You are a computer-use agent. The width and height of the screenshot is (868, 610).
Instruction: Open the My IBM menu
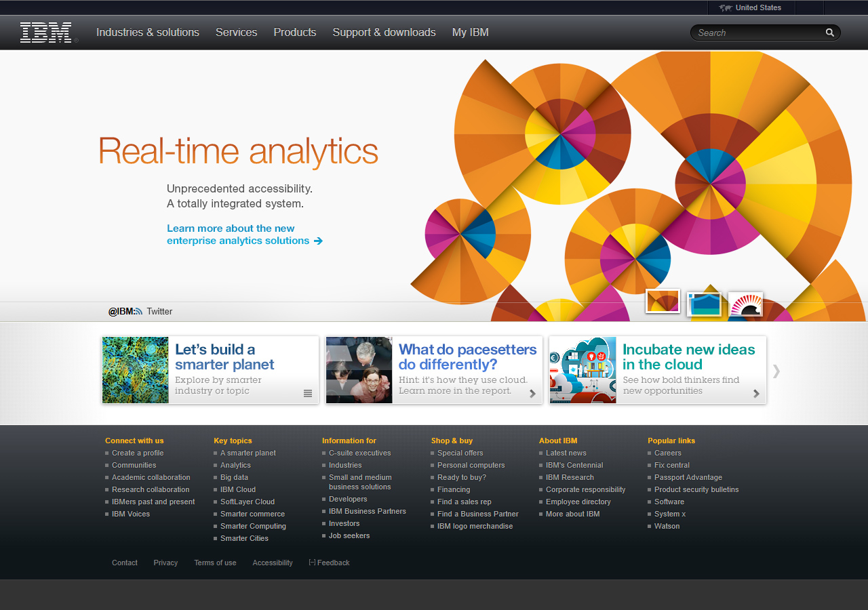tap(471, 33)
